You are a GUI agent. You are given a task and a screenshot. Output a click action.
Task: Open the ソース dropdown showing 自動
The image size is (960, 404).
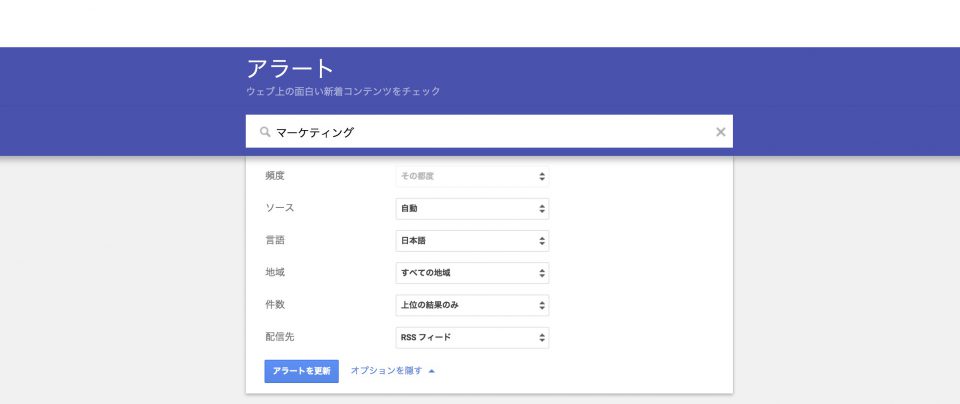coord(472,209)
